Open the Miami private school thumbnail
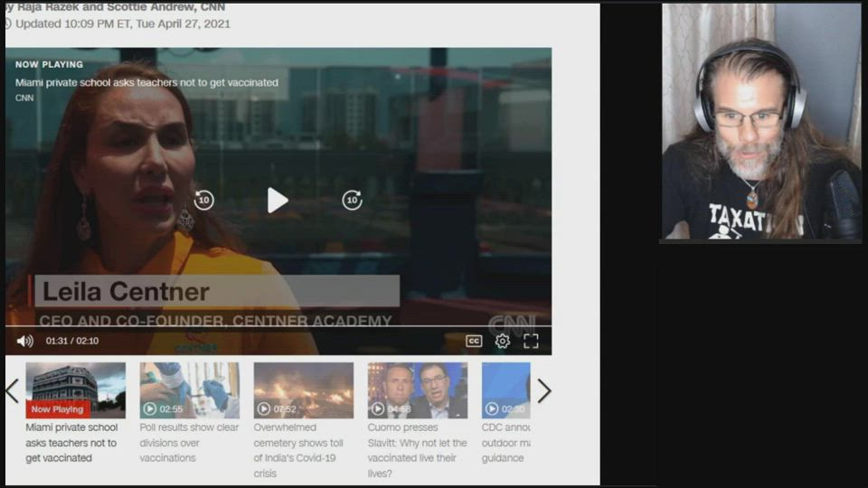The width and height of the screenshot is (868, 488). 75,389
